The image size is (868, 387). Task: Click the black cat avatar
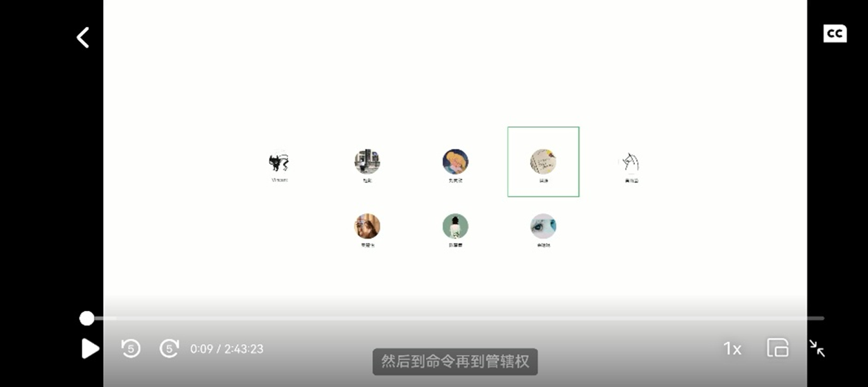[279, 162]
